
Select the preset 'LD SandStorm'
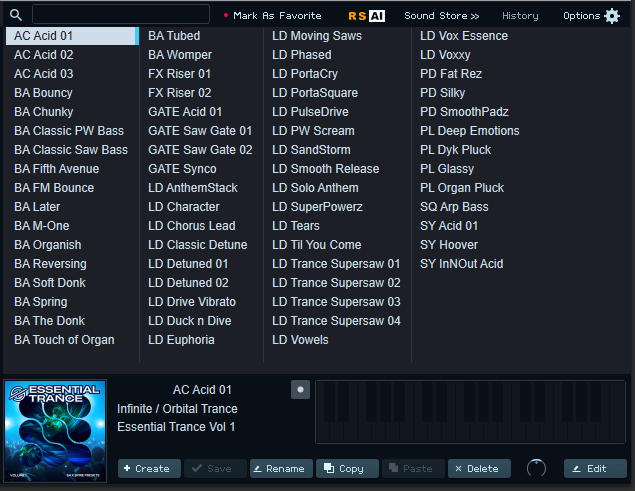(311, 150)
